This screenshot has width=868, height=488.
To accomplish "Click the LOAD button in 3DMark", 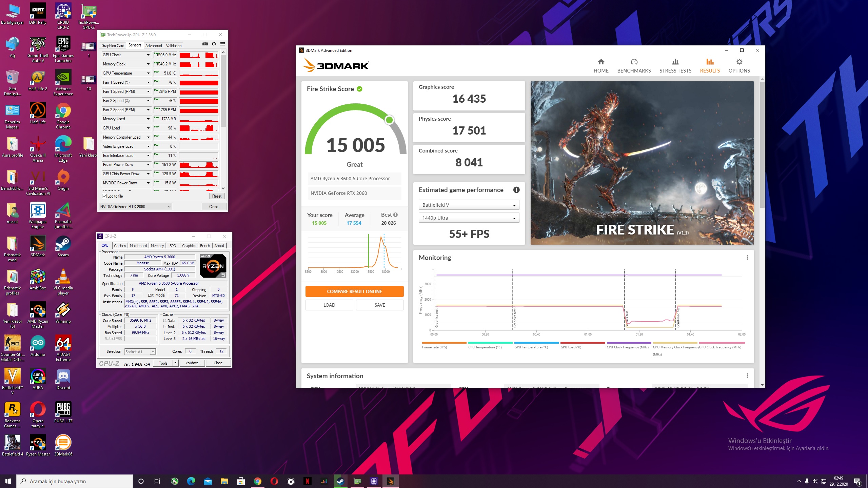I will click(329, 305).
